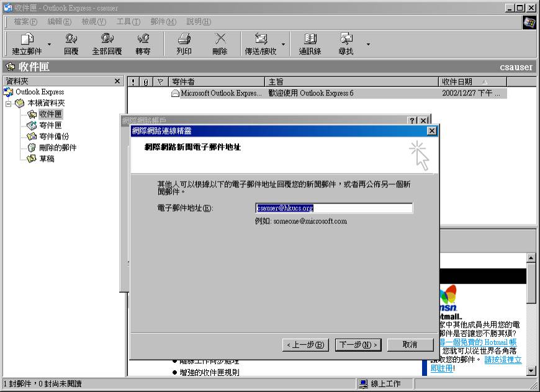Sort messages by 寄件者 column

pos(216,82)
